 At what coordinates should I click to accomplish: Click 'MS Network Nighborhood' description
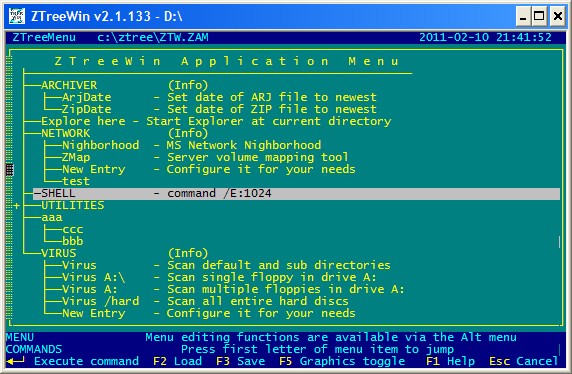244,145
